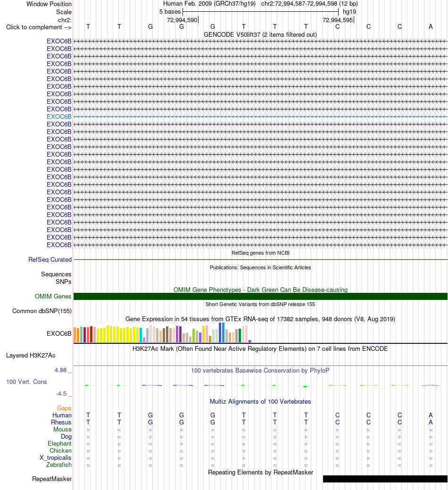The image size is (448, 490).
Task: Click the dark green OMIM Genes bar
Action: coord(260,296)
